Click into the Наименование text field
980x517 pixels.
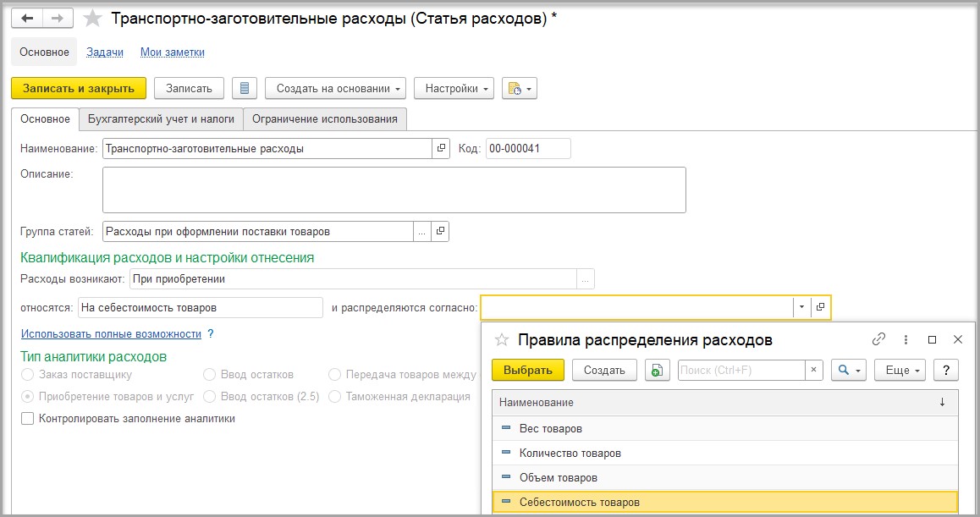[x=267, y=148]
